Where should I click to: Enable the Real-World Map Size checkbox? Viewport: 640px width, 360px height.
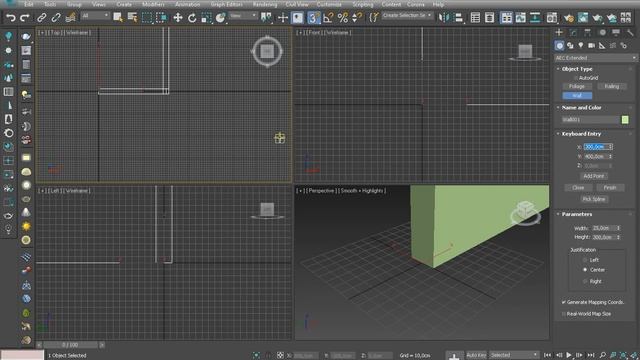pos(564,314)
